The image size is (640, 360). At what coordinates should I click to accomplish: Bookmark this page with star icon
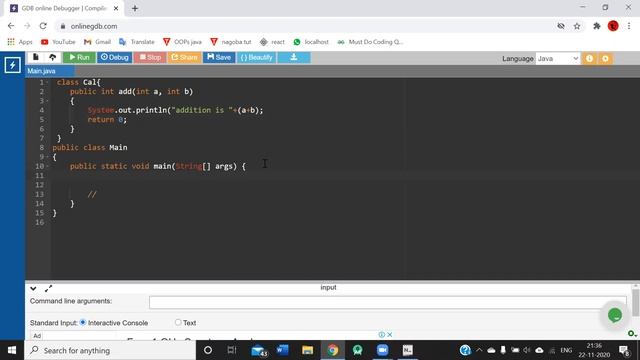tap(577, 26)
